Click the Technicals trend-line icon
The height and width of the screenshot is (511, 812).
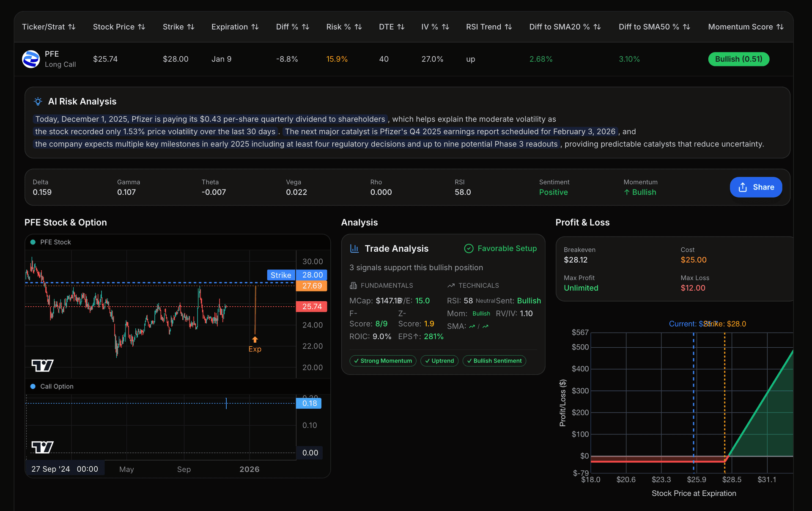[452, 285]
